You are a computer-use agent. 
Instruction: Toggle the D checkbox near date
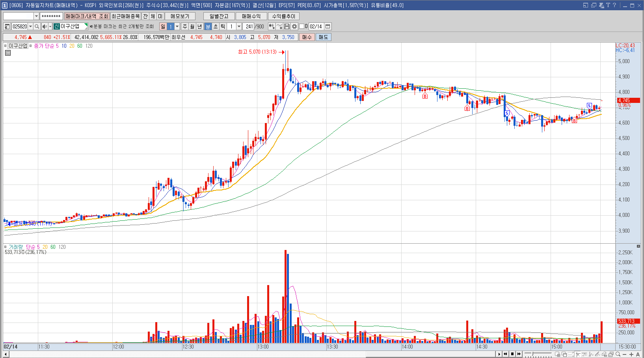coord(302,26)
